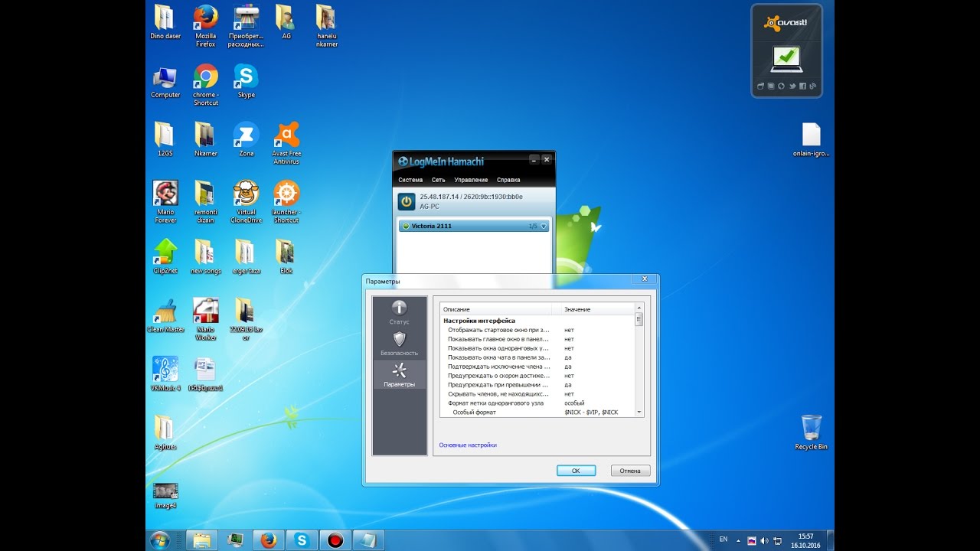Screen dimensions: 980x551
Task: Select the 'Скрывать членов, не находящихс...' row
Action: pos(537,394)
